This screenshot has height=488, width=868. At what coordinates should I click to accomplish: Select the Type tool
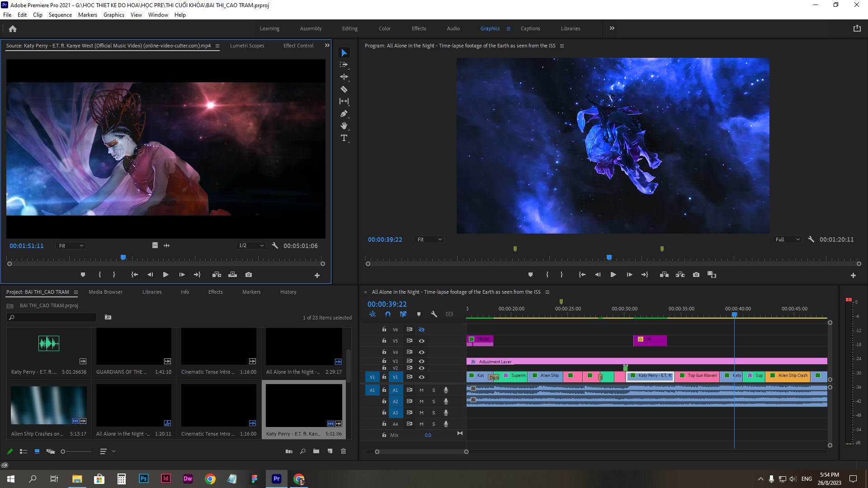(x=344, y=138)
